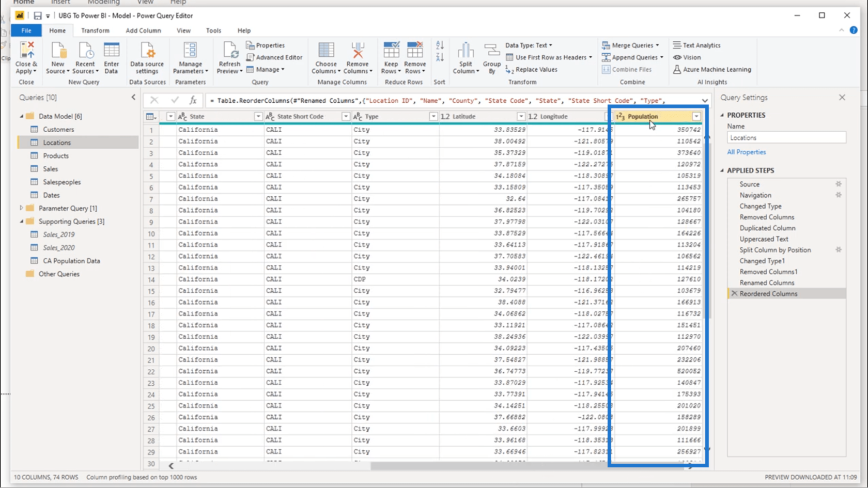Image resolution: width=868 pixels, height=488 pixels.
Task: Open the State column filter dropdown
Action: [257, 117]
